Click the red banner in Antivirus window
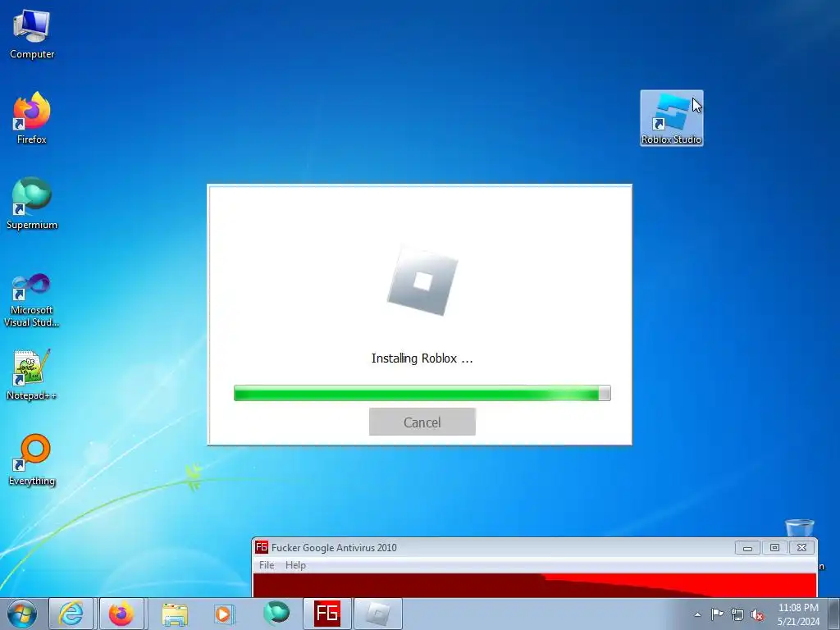 coord(535,584)
